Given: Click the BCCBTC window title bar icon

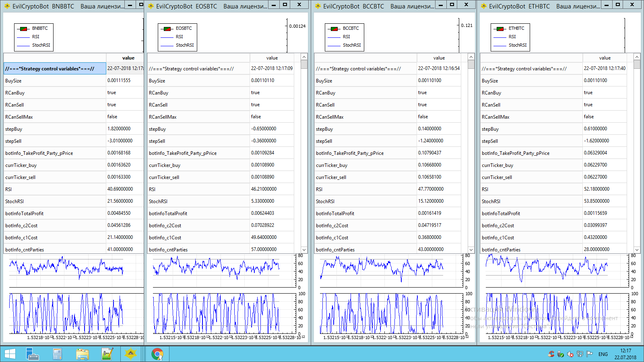Looking at the screenshot, I should pyautogui.click(x=318, y=6).
